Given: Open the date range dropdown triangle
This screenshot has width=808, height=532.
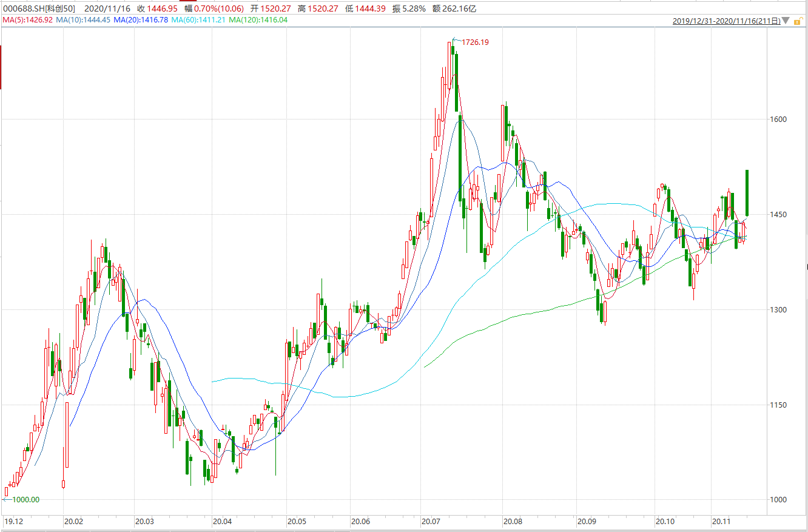Looking at the screenshot, I should [x=786, y=21].
